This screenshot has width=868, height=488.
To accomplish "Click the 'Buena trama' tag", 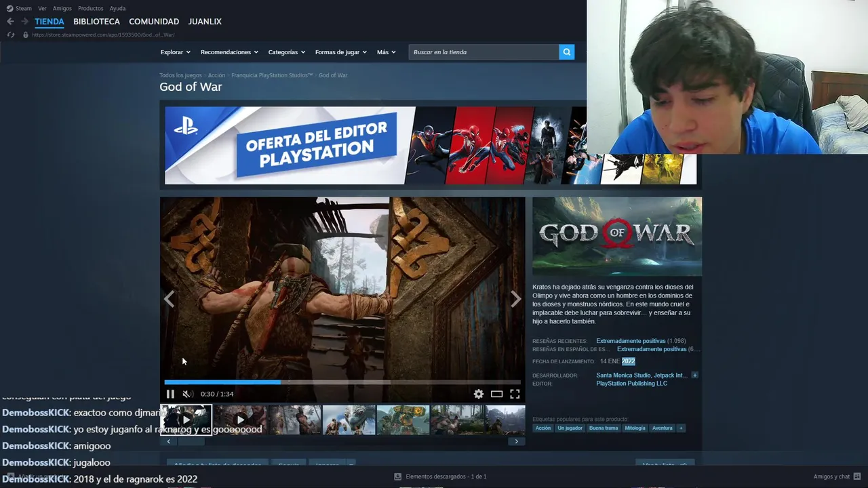I will (x=604, y=428).
